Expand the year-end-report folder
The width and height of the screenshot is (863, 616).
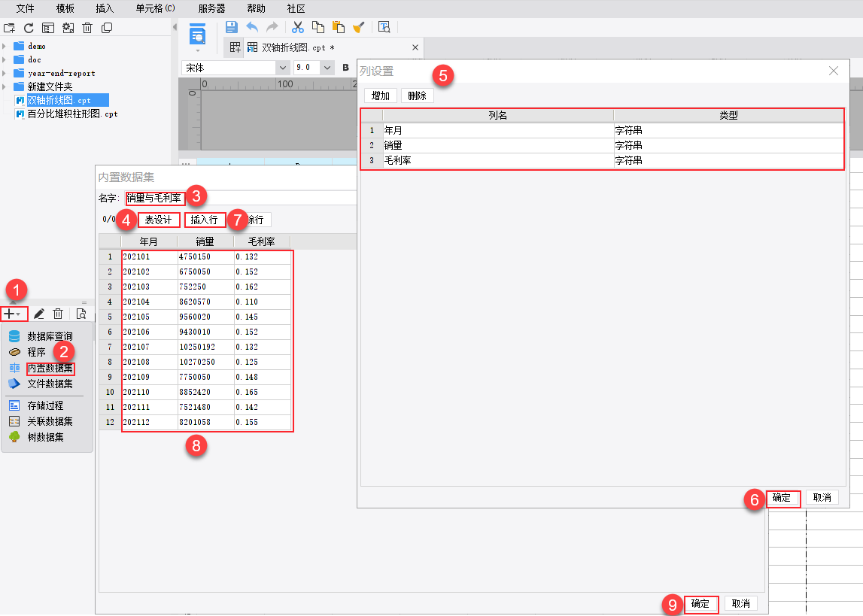(5, 73)
